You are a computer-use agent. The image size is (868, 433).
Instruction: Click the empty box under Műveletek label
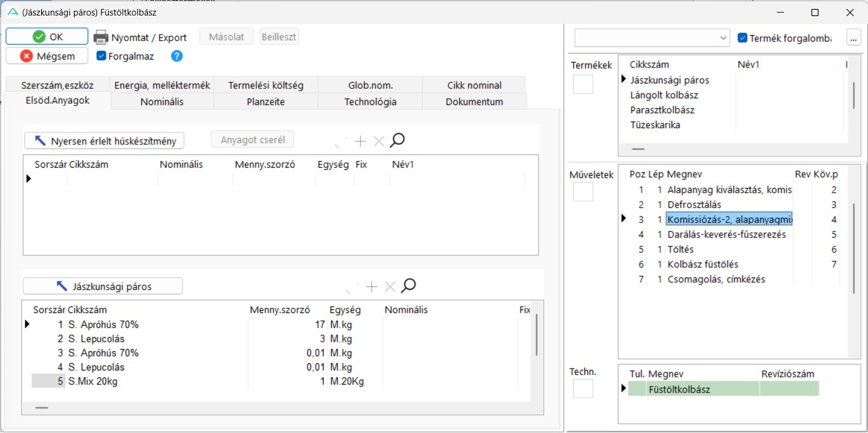click(x=583, y=191)
